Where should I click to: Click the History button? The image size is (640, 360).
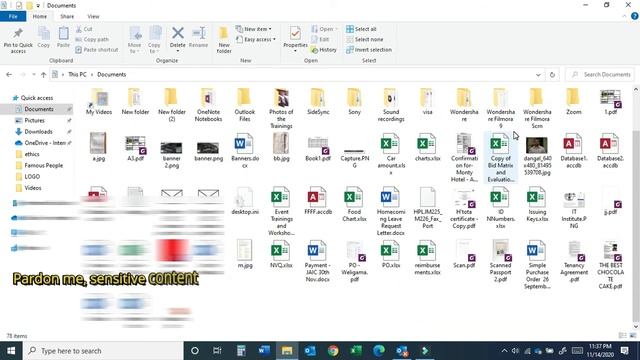[324, 50]
